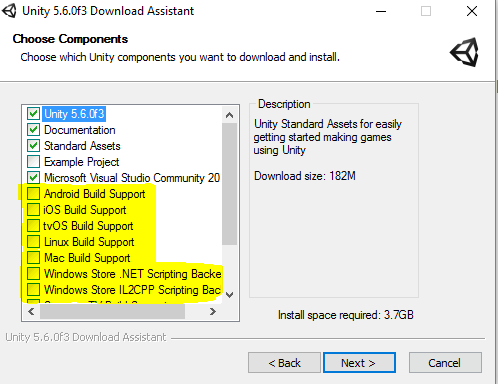Select Windows Store .NET Scripting Backend label
The image size is (498, 384).
[133, 274]
